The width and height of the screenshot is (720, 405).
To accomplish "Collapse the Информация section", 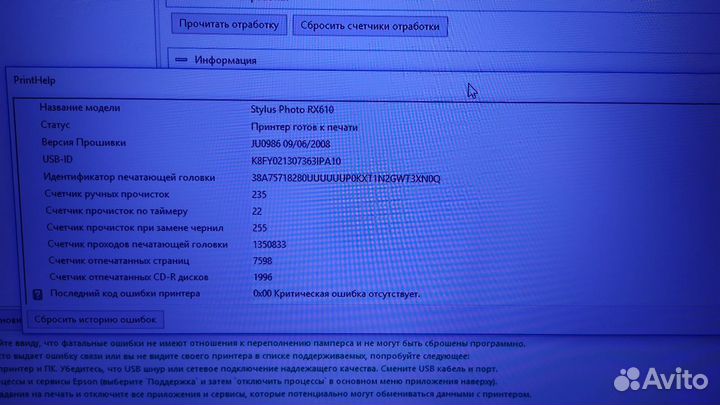I will [x=181, y=60].
